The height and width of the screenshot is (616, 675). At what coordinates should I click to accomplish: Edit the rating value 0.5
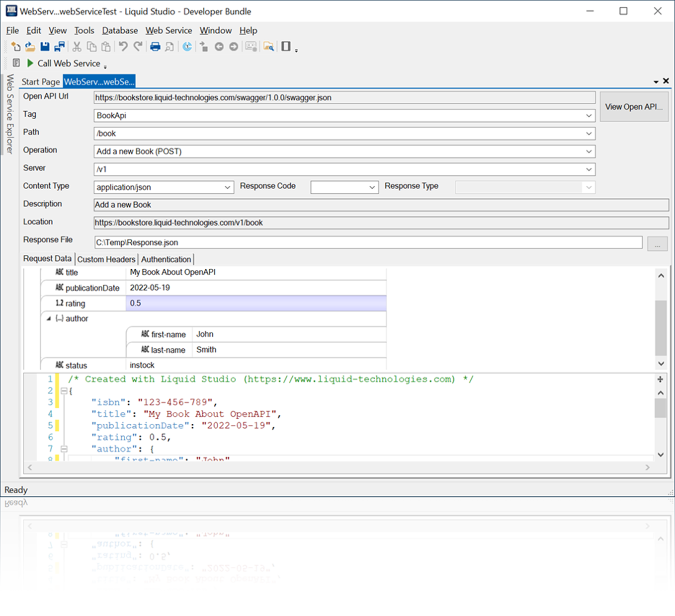[x=256, y=303]
